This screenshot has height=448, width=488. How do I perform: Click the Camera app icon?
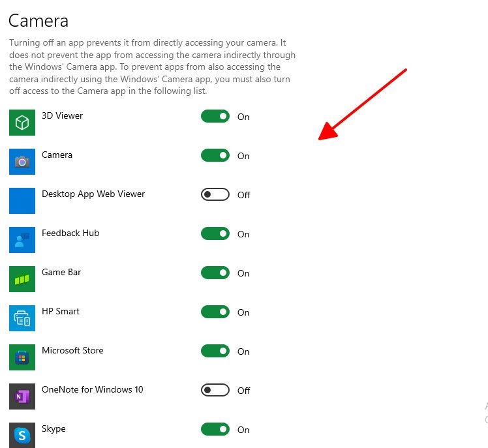click(x=22, y=162)
